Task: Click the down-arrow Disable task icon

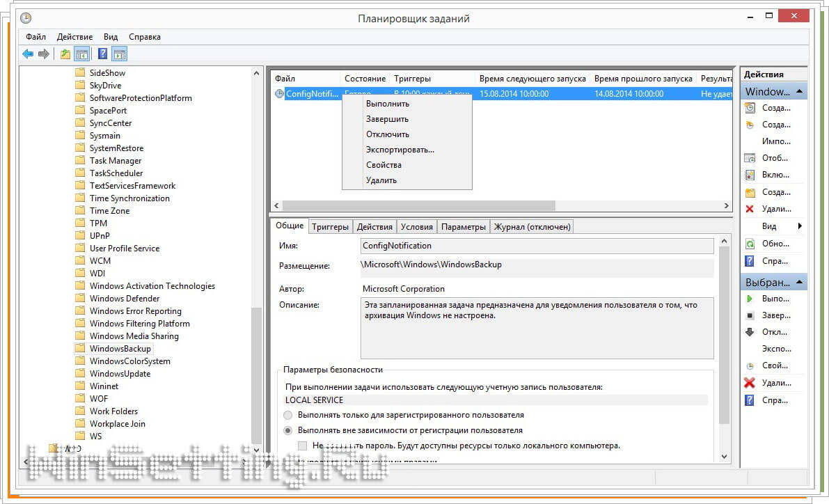Action: coord(750,332)
